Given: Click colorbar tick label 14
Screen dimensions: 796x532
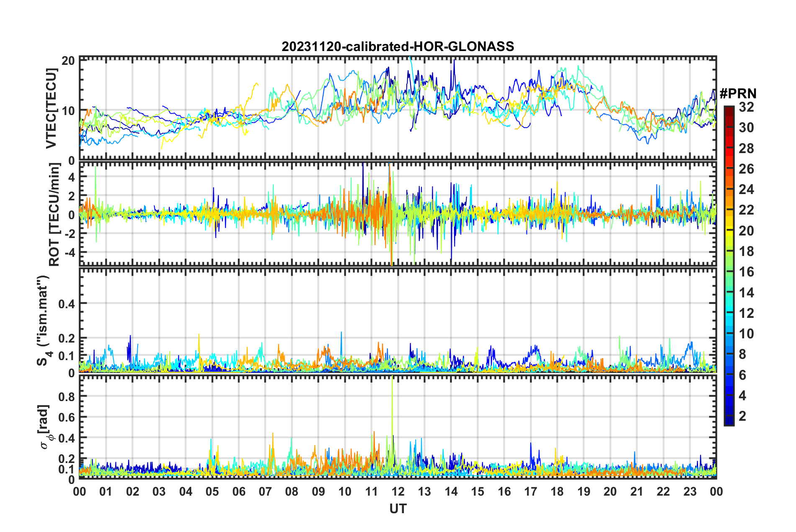Looking at the screenshot, I should point(746,293).
